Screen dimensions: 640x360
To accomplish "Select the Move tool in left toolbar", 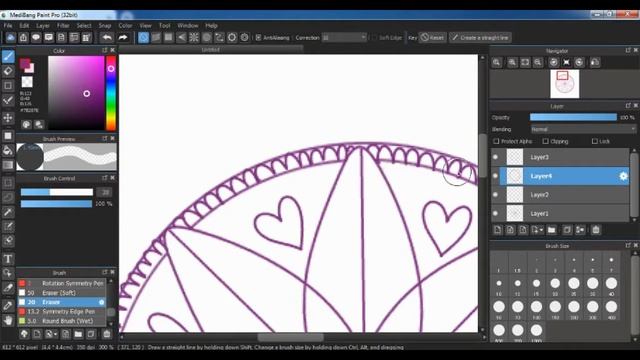I will coord(8,118).
